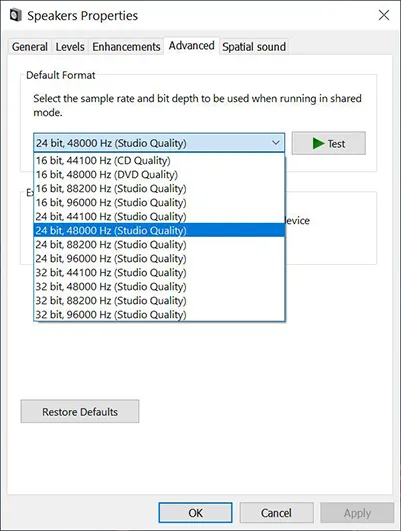The image size is (401, 531).
Task: Select 24 bit, 44100 Hz option
Action: (x=159, y=216)
